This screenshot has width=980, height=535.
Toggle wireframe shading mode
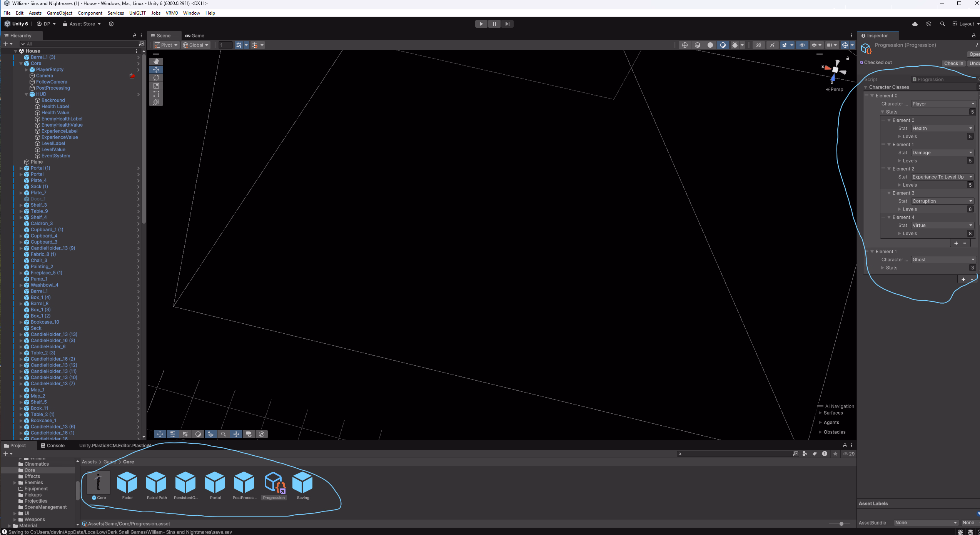pyautogui.click(x=685, y=45)
